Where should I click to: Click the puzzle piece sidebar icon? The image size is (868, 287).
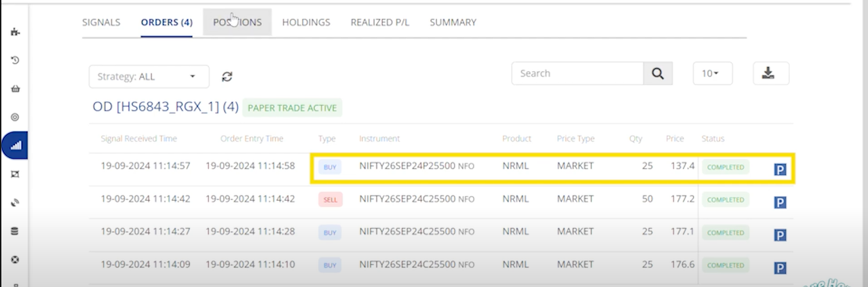(15, 31)
